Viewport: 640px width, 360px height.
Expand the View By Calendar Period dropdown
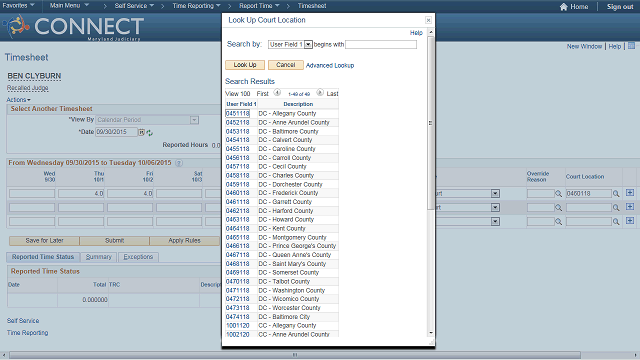coord(194,120)
